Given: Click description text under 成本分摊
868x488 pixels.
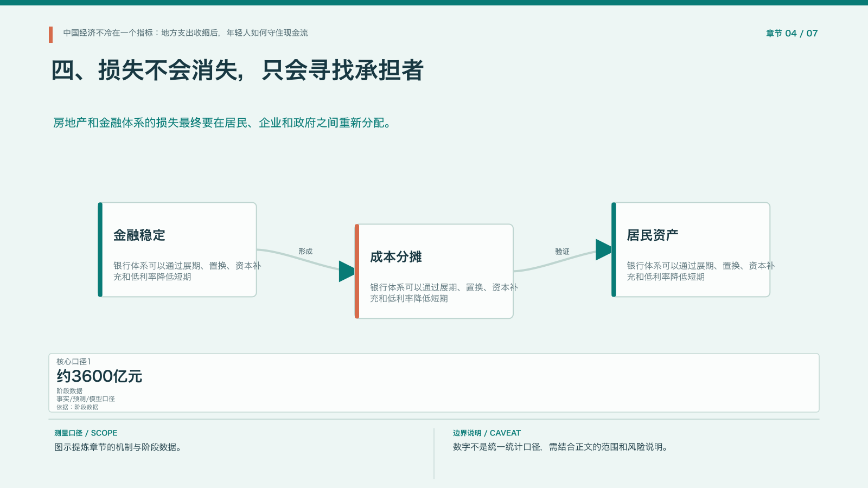Looking at the screenshot, I should click(444, 293).
